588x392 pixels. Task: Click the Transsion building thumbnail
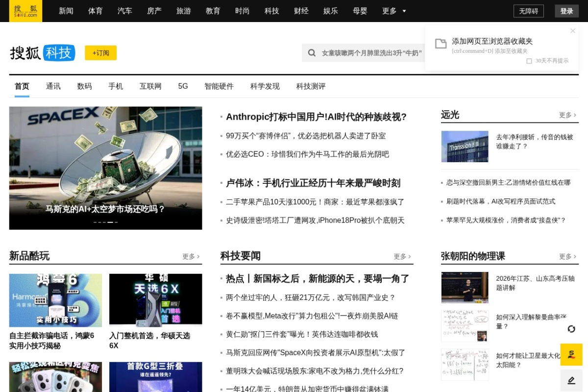coord(465,147)
